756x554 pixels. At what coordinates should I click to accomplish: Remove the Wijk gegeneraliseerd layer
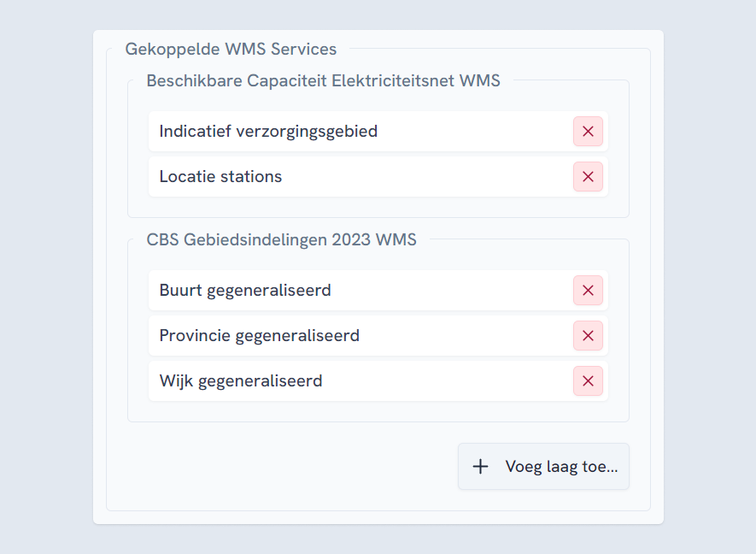588,381
